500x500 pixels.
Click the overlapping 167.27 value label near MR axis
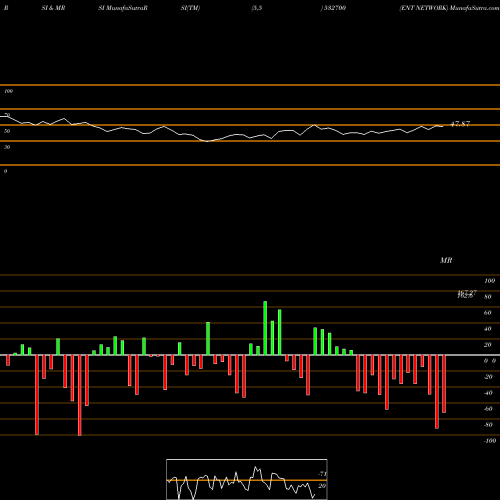pyautogui.click(x=467, y=294)
